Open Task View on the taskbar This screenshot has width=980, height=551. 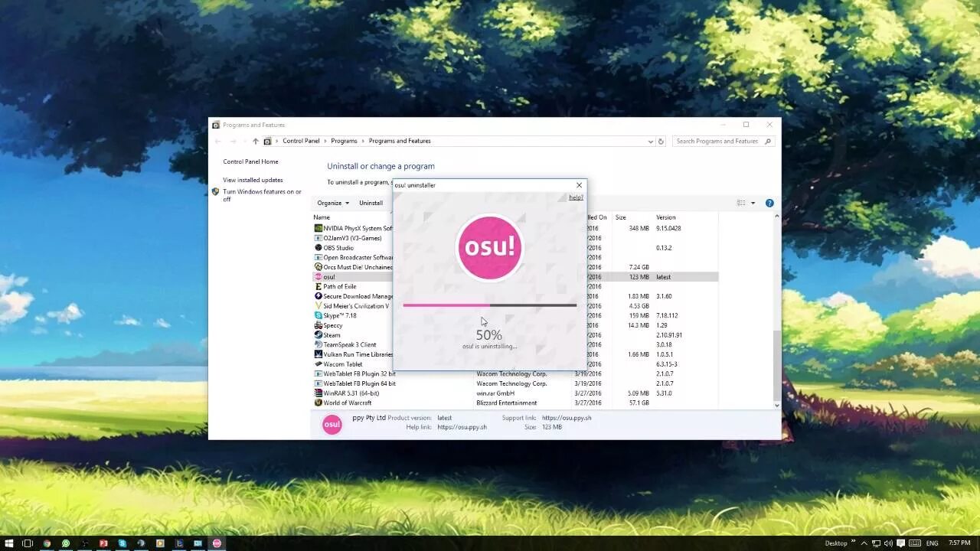tap(28, 543)
